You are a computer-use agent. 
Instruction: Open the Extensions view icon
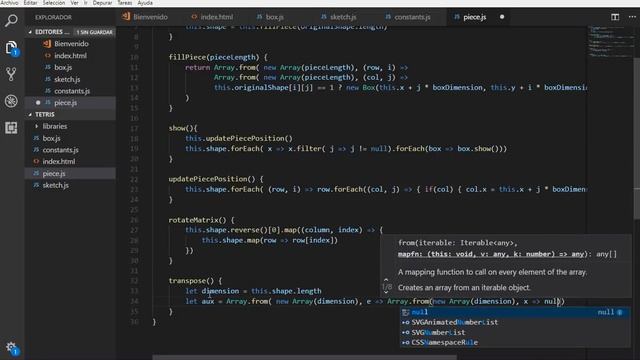pos(11,128)
